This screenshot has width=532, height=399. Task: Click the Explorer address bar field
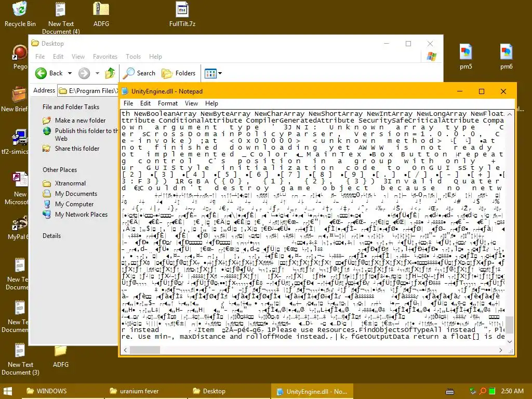pos(87,90)
